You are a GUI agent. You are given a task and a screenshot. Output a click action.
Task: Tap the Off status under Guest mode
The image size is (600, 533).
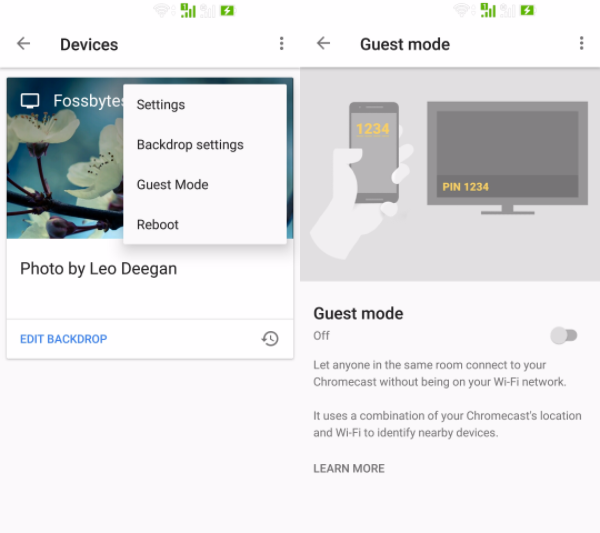(321, 336)
